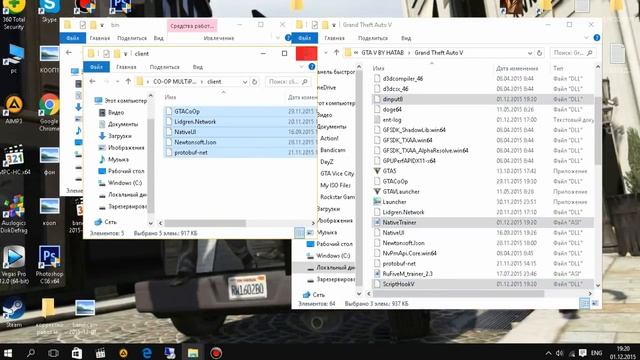
Task: Click the back arrow in the client window
Action: pos(93,82)
